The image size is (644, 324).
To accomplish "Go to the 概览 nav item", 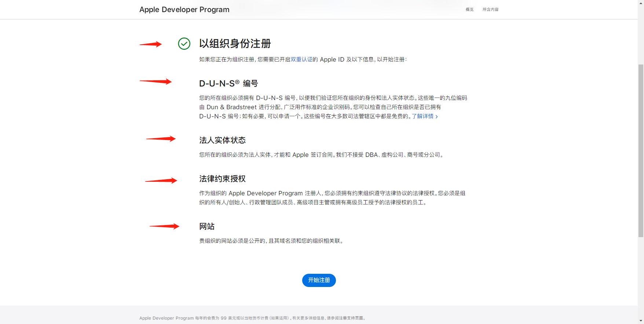I will tap(469, 10).
